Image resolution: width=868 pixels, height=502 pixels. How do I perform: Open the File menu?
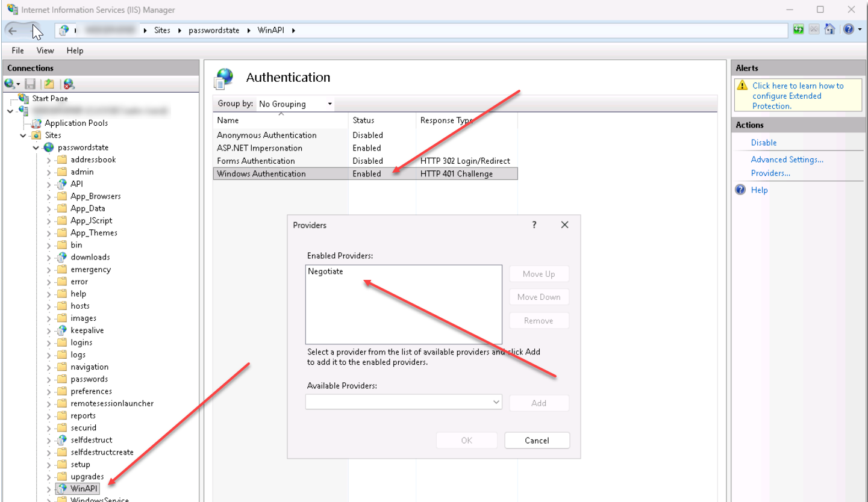click(x=18, y=51)
